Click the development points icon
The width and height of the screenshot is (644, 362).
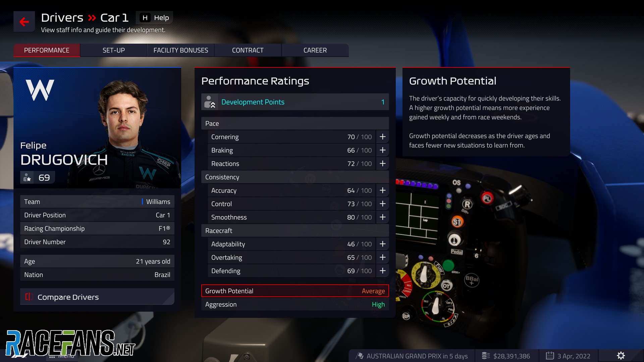(208, 102)
